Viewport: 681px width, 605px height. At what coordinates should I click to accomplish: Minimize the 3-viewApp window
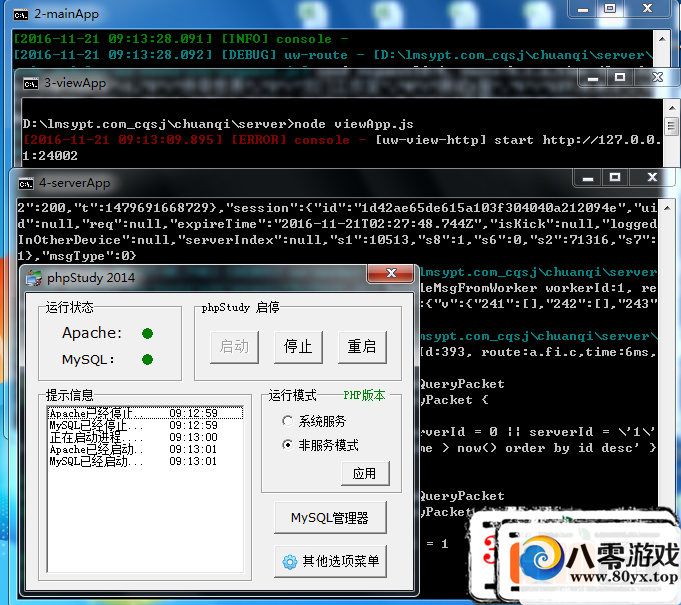593,78
